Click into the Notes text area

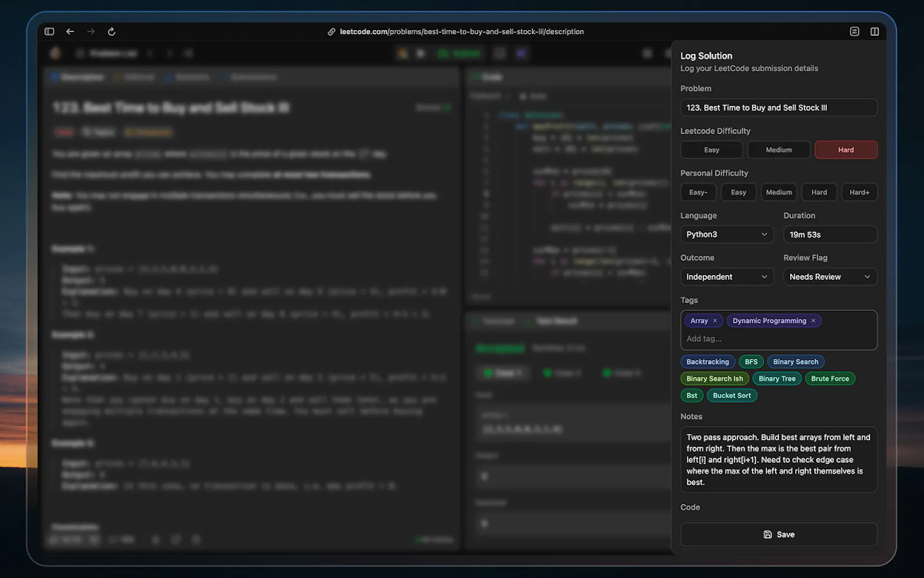point(778,460)
